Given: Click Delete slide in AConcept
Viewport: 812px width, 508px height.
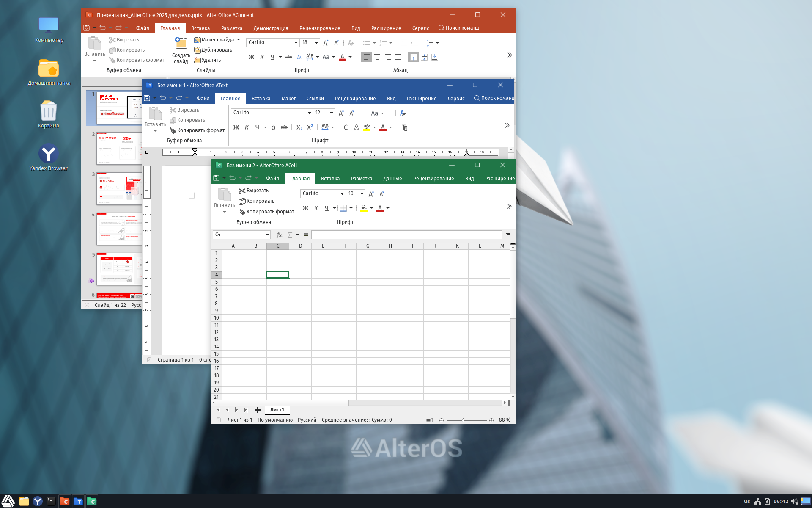Looking at the screenshot, I should (207, 60).
